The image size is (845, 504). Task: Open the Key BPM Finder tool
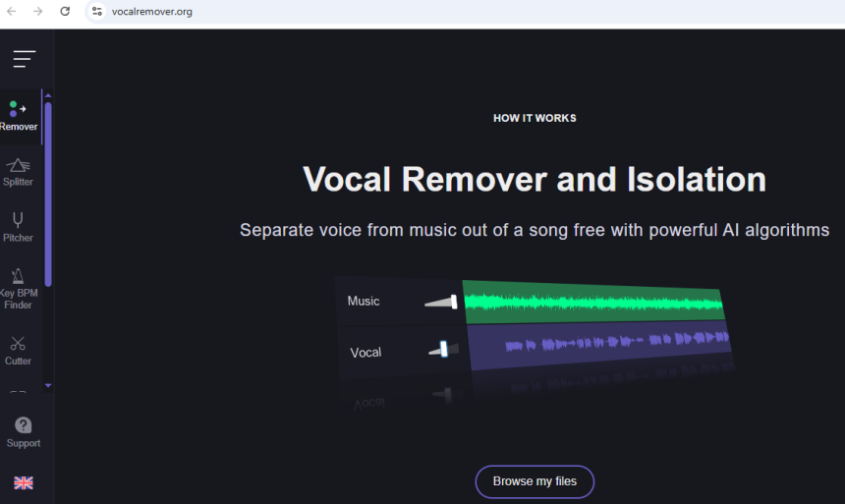click(x=18, y=288)
